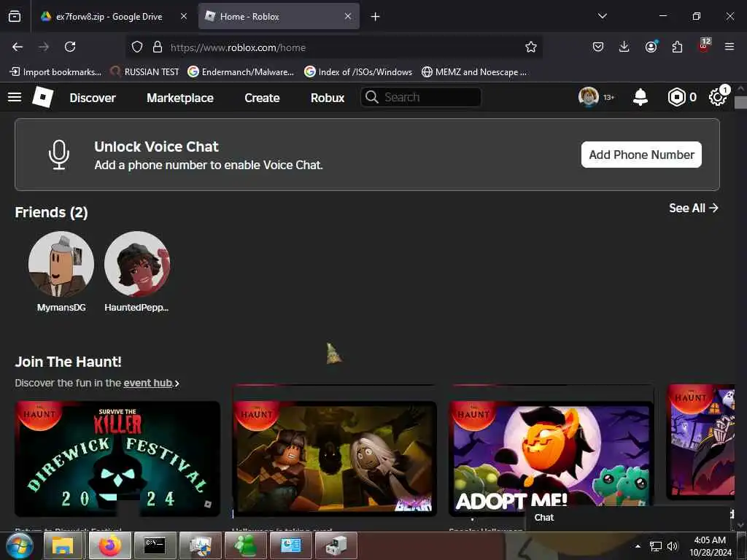
Task: Open the Create menu item
Action: (x=262, y=98)
